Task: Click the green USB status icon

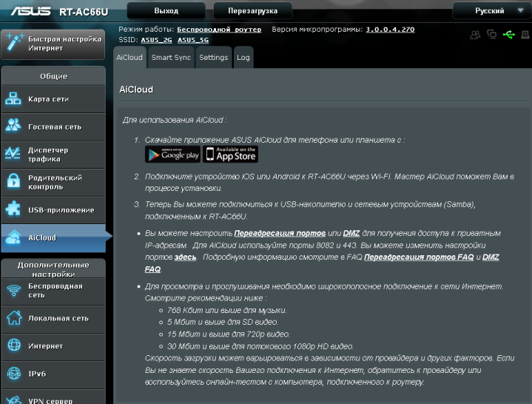Action: (x=509, y=35)
